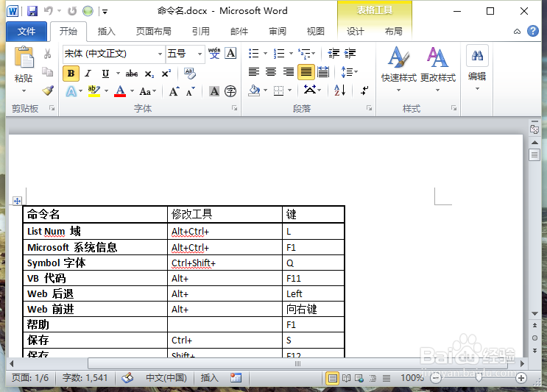
Task: Open font color dropdown arrow
Action: 133,91
